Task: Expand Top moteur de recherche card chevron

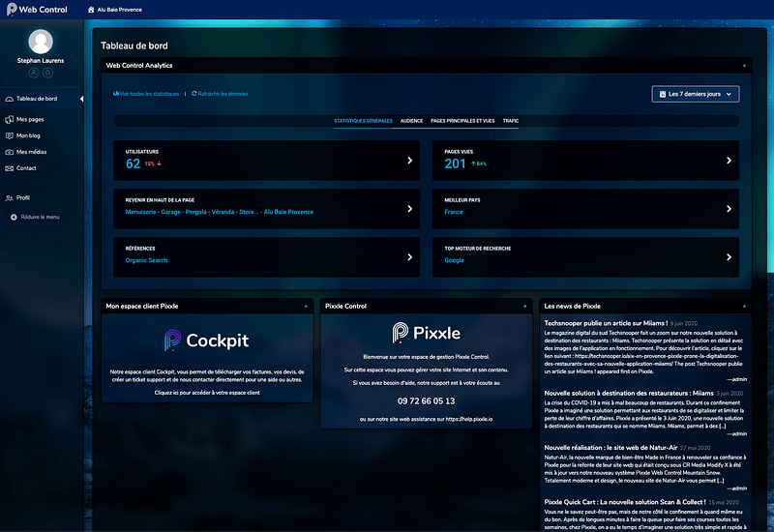Action: tap(729, 257)
